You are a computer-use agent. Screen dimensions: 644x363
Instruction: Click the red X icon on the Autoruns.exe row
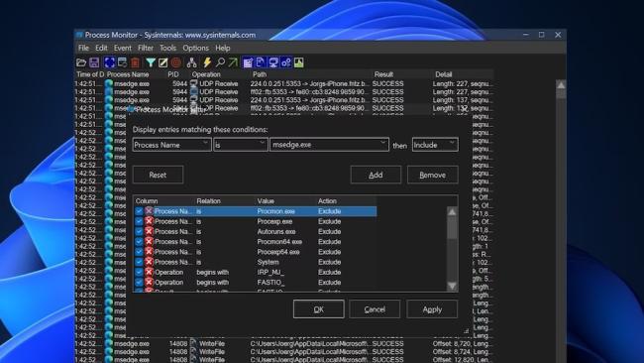click(x=149, y=231)
